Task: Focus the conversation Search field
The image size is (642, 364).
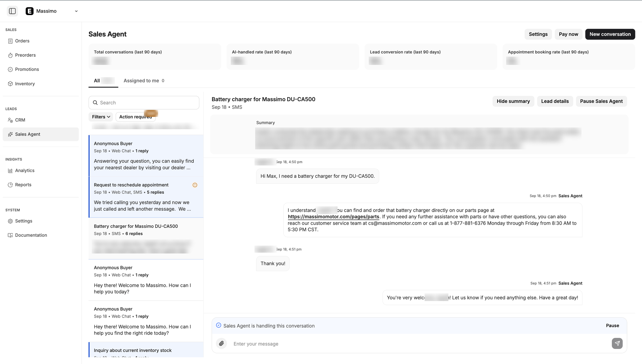Action: 144,103
